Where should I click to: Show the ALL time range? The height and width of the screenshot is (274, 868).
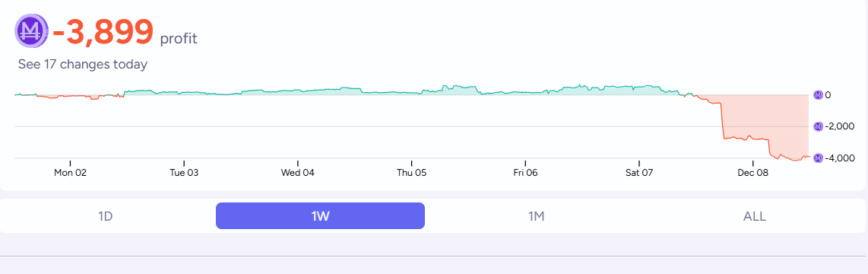click(755, 215)
